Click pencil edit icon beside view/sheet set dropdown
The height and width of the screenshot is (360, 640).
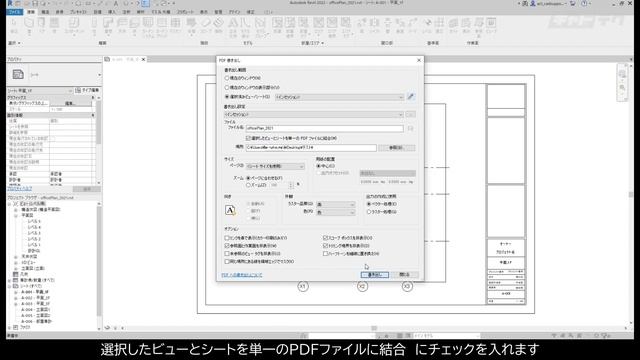411,97
